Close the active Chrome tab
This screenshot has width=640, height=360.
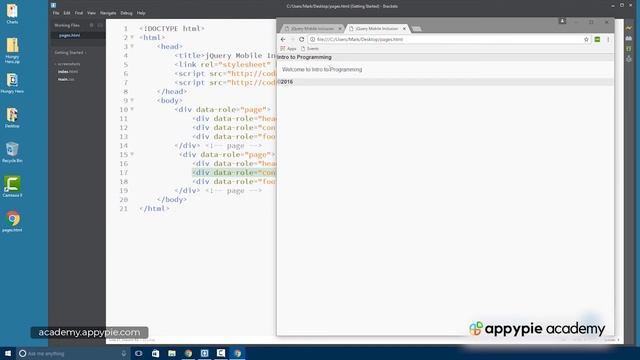pos(404,29)
